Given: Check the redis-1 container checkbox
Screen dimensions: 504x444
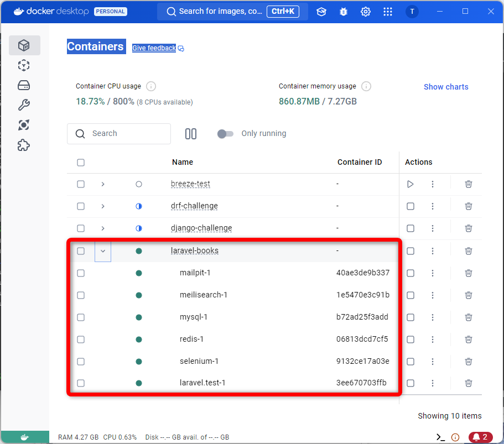Looking at the screenshot, I should [81, 339].
